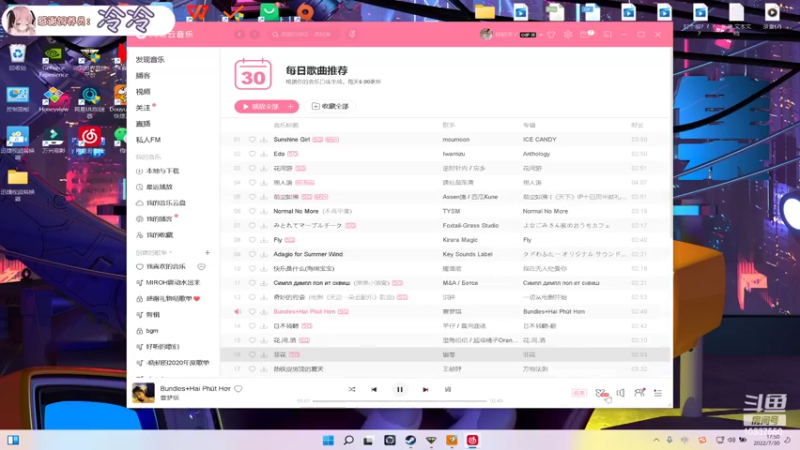
Task: Click the navigate back arrow in title bar
Action: (x=239, y=34)
